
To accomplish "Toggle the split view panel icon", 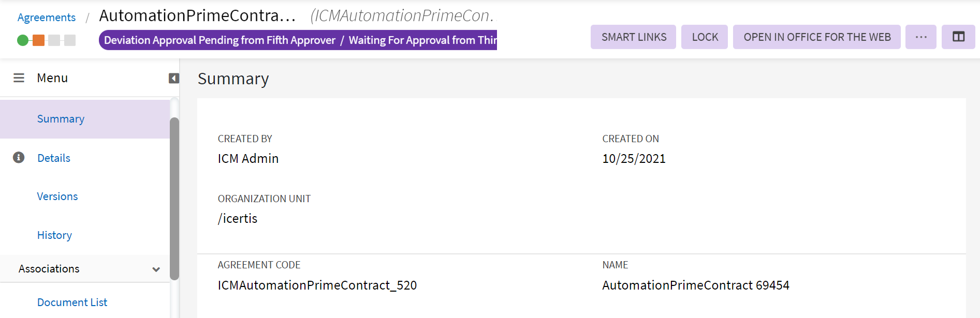I will pos(958,37).
